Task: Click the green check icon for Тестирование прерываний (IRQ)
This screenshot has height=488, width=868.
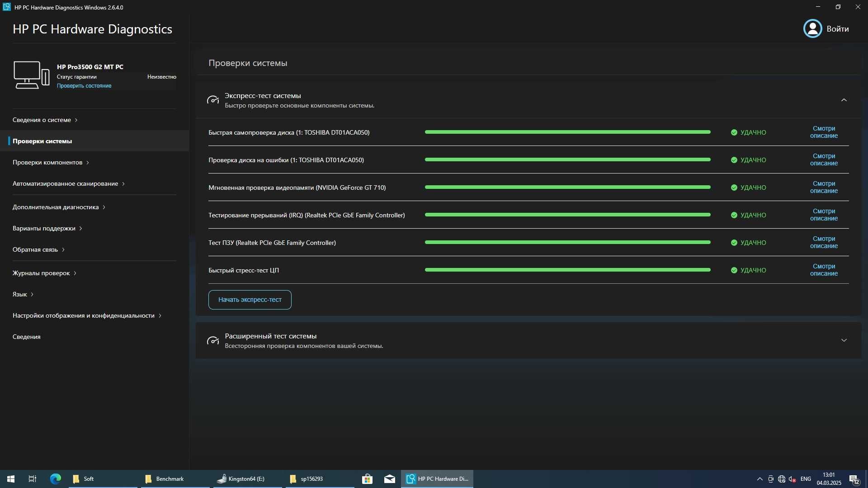Action: tap(734, 215)
